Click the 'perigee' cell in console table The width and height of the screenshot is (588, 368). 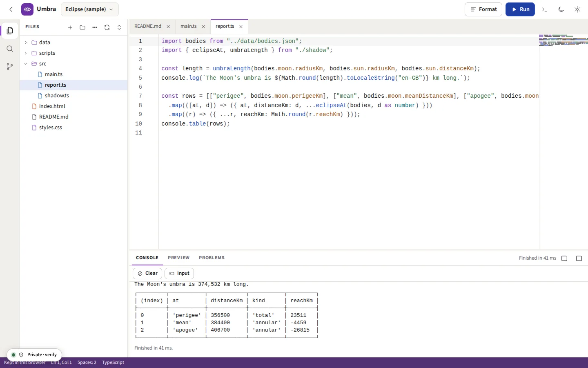tap(187, 315)
